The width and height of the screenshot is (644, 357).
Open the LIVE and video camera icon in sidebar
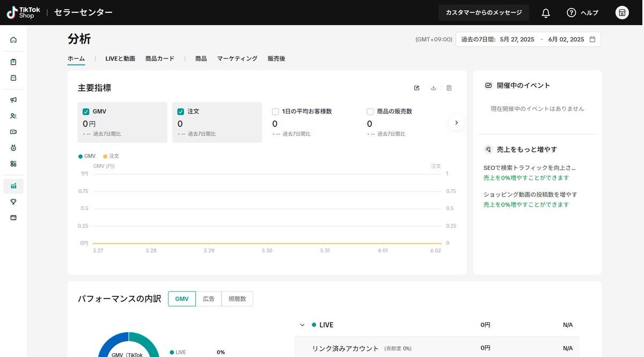(x=13, y=131)
